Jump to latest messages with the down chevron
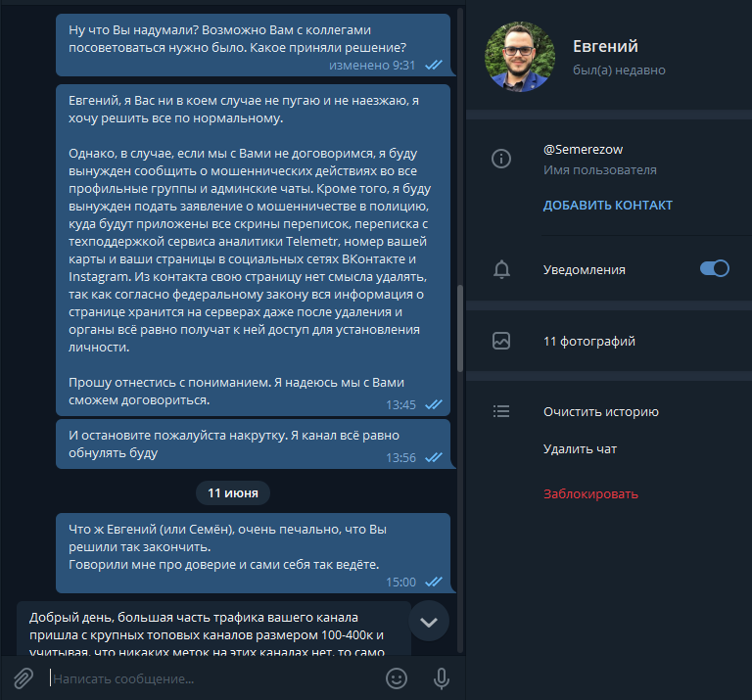The height and width of the screenshot is (700, 752). [429, 622]
